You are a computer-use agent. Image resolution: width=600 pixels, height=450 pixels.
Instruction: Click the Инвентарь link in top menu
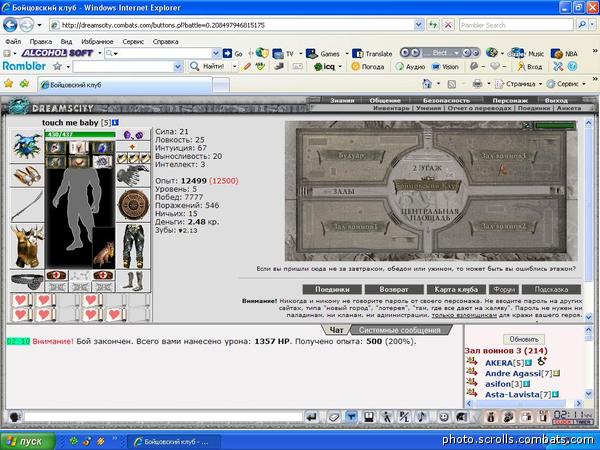391,108
